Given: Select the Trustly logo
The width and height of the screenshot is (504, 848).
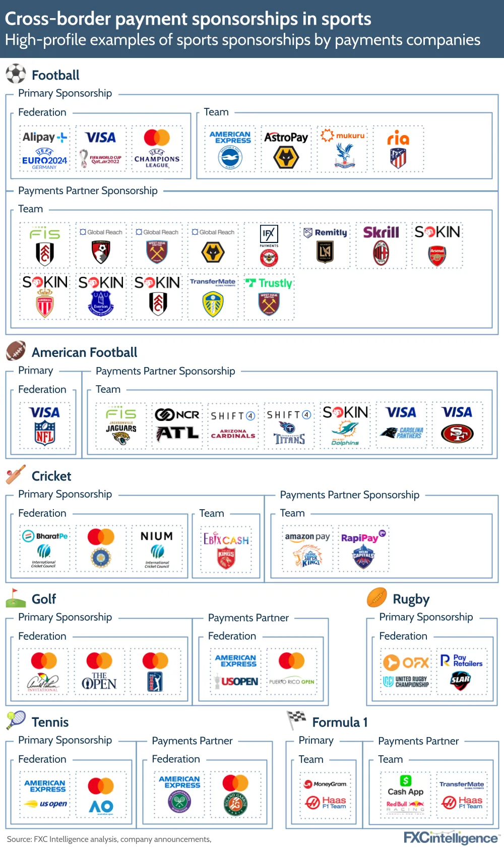Looking at the screenshot, I should [x=269, y=283].
